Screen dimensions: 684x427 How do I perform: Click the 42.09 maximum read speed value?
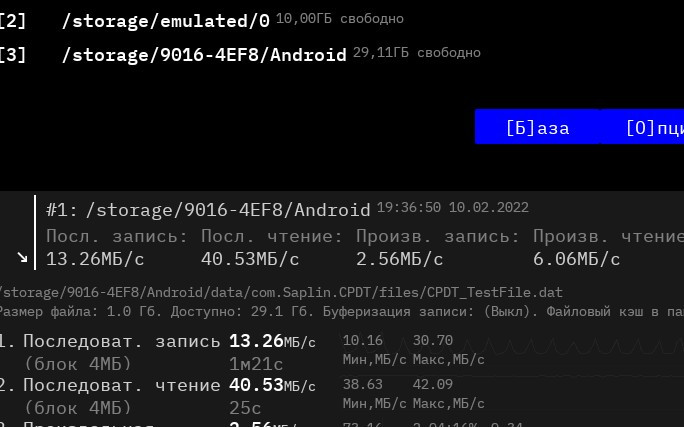(x=433, y=384)
